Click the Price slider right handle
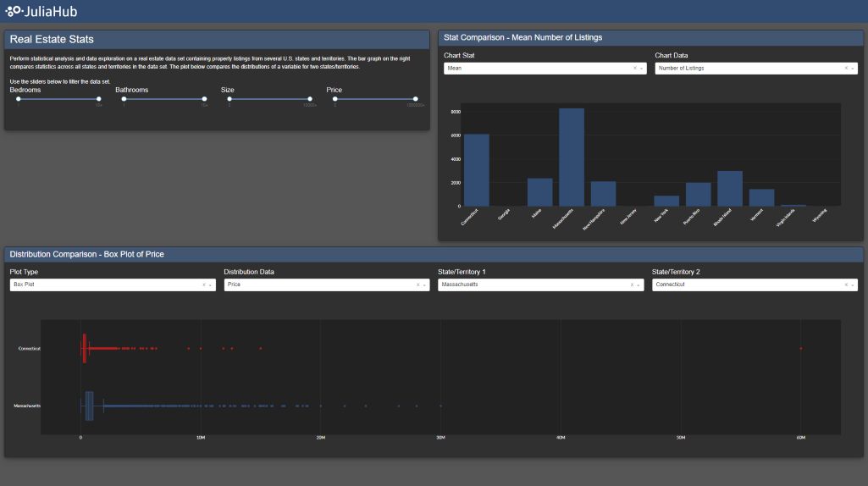The image size is (868, 486). point(416,99)
